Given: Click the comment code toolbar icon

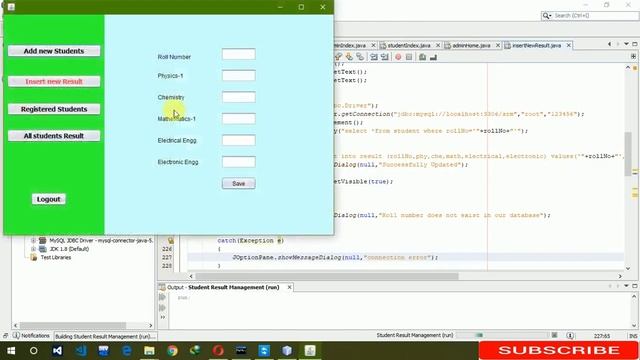Looking at the screenshot, I should pos(422,57).
